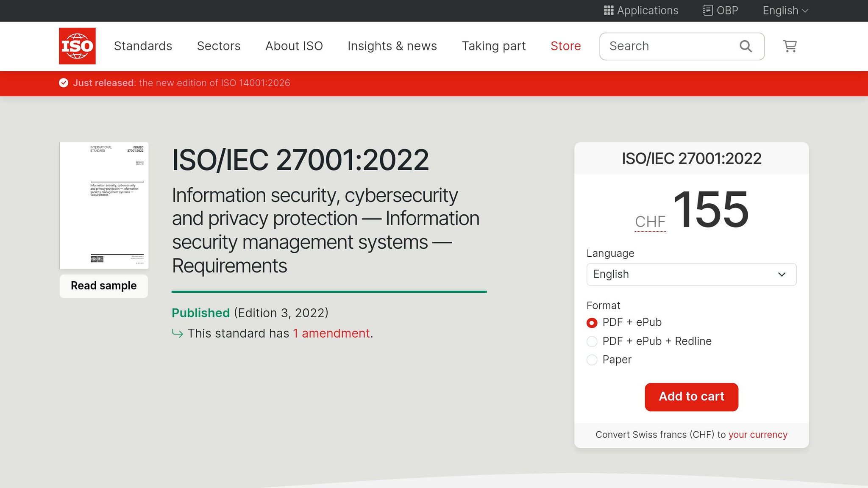Click the ISO logo
This screenshot has width=868, height=488.
click(x=77, y=46)
